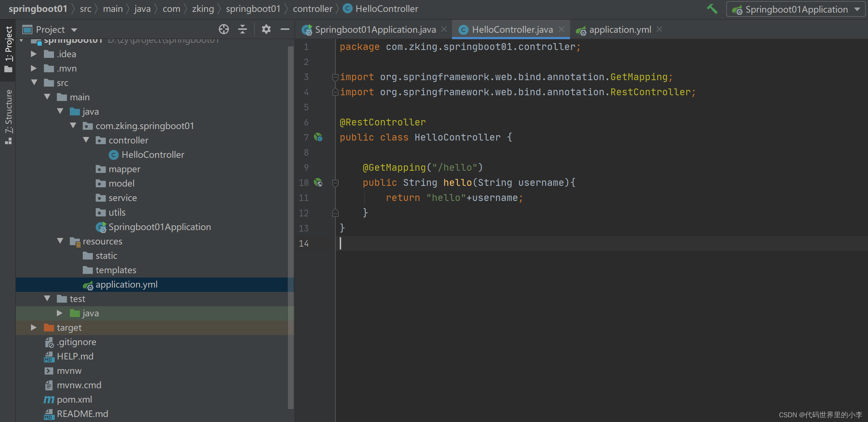Hide the Project panel with minus icon
Image resolution: width=868 pixels, height=422 pixels.
(x=285, y=29)
